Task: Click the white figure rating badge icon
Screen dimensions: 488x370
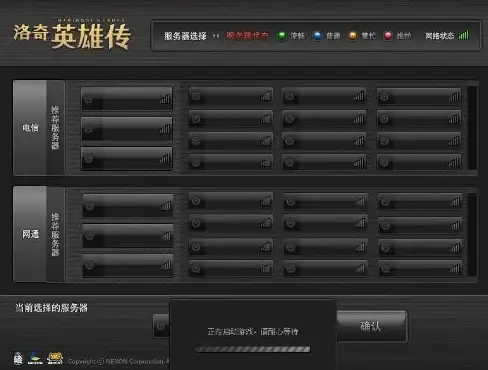Action: pyautogui.click(x=18, y=359)
